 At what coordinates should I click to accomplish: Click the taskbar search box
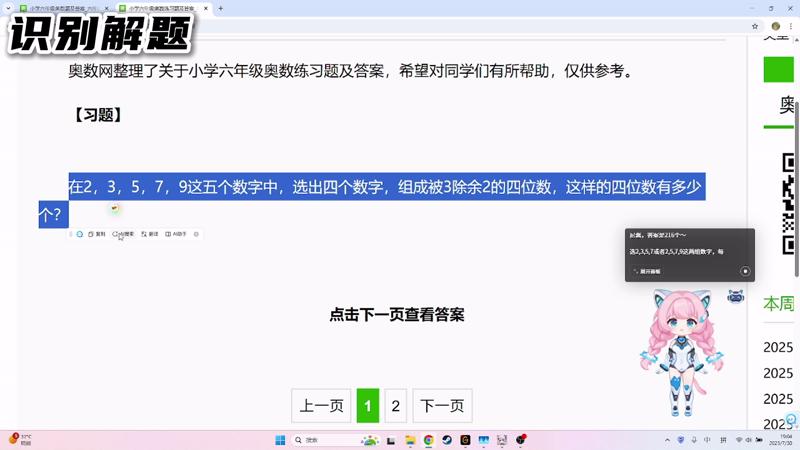[336, 440]
